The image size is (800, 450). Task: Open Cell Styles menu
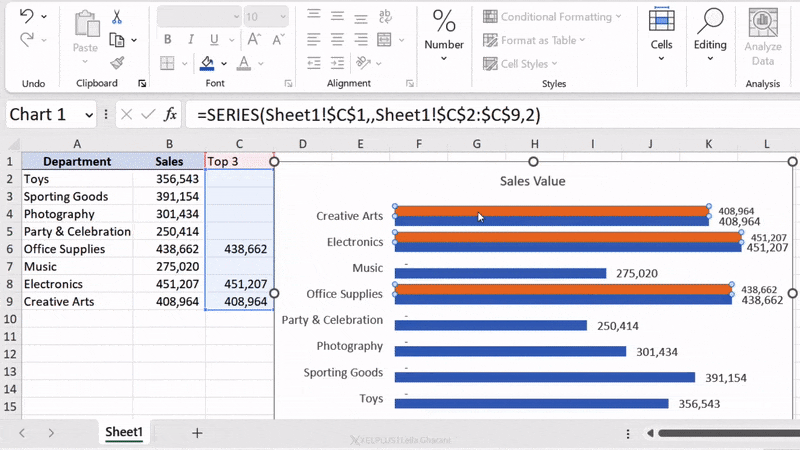click(x=520, y=64)
